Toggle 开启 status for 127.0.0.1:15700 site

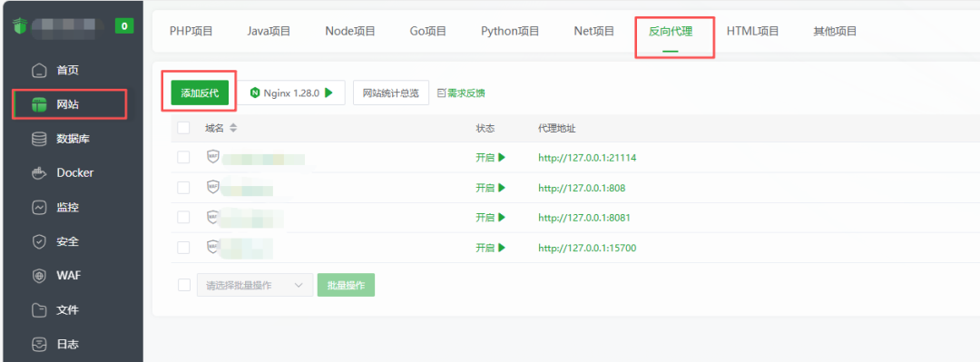click(490, 248)
